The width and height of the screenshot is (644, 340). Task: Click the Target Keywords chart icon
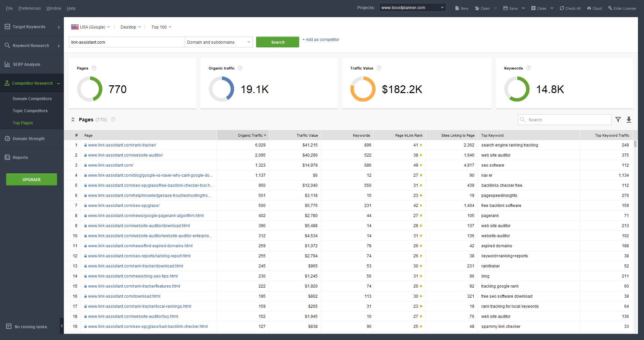tap(7, 27)
